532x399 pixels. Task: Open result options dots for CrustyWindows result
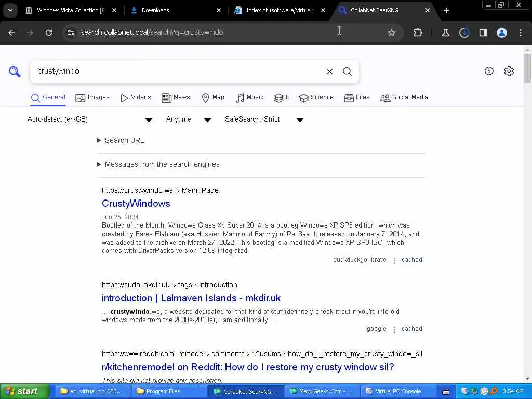tap(394, 261)
